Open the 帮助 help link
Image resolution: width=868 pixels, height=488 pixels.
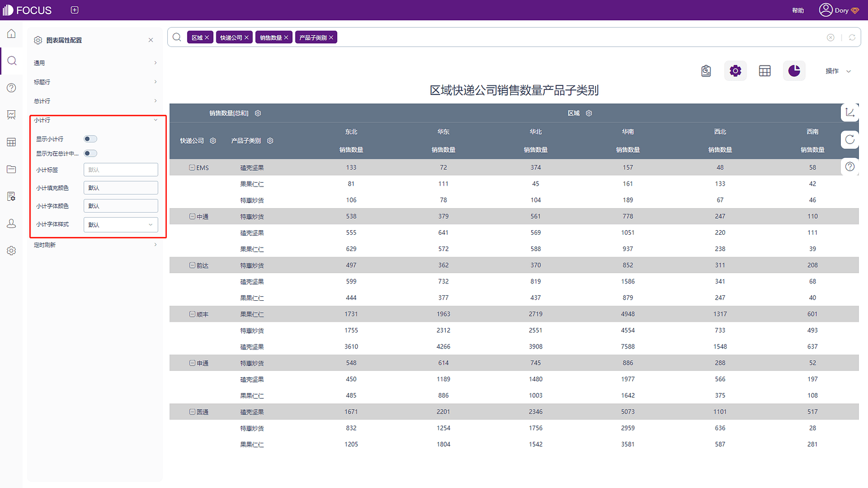point(798,10)
